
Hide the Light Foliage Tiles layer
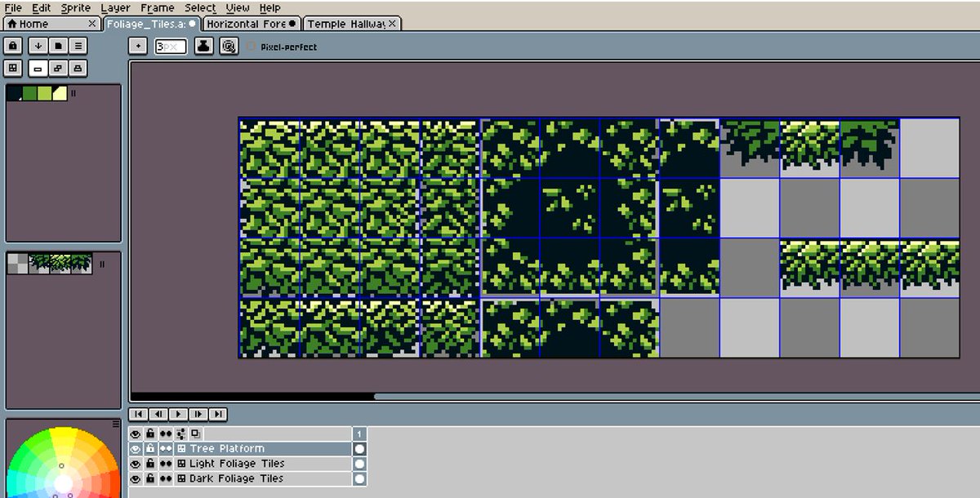point(136,464)
